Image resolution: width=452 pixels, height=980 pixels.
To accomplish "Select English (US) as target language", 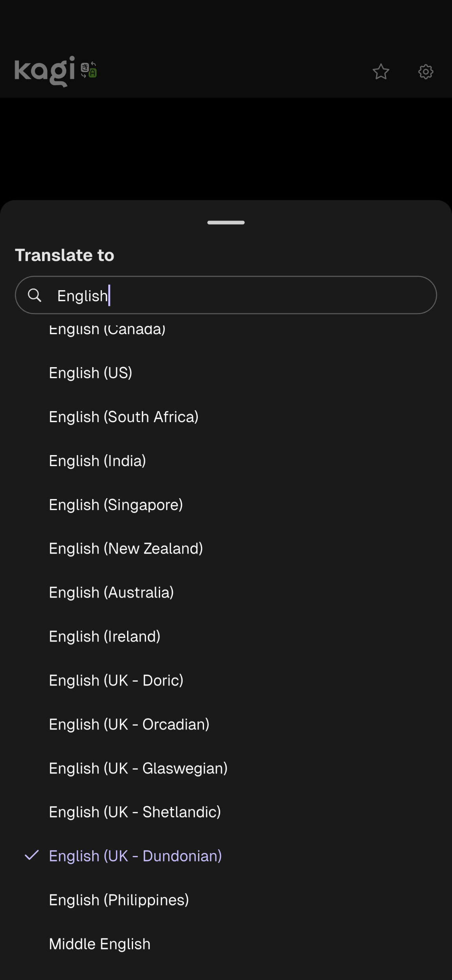I will click(x=91, y=373).
